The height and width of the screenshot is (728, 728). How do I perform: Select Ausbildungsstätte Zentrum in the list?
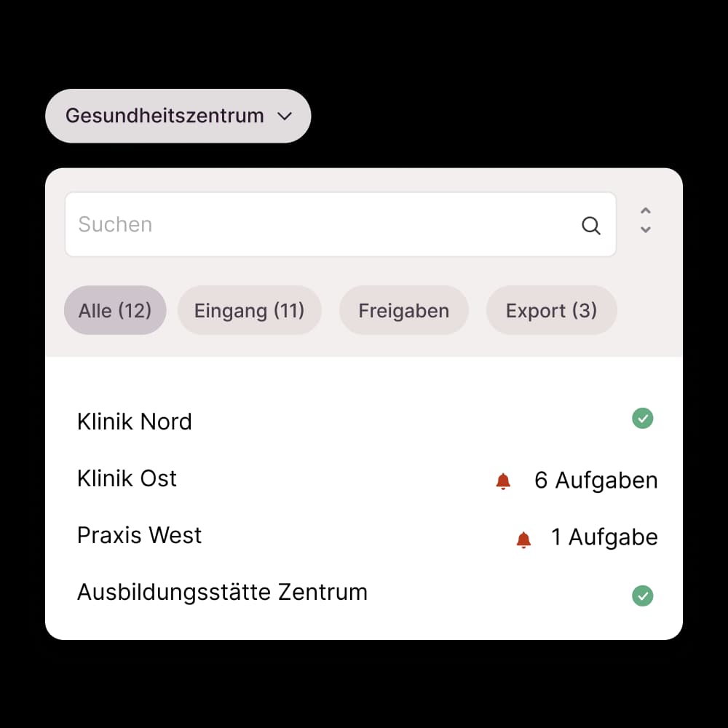click(x=222, y=592)
